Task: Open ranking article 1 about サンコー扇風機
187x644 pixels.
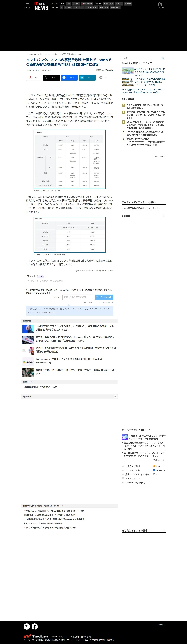Action: pyautogui.click(x=146, y=106)
